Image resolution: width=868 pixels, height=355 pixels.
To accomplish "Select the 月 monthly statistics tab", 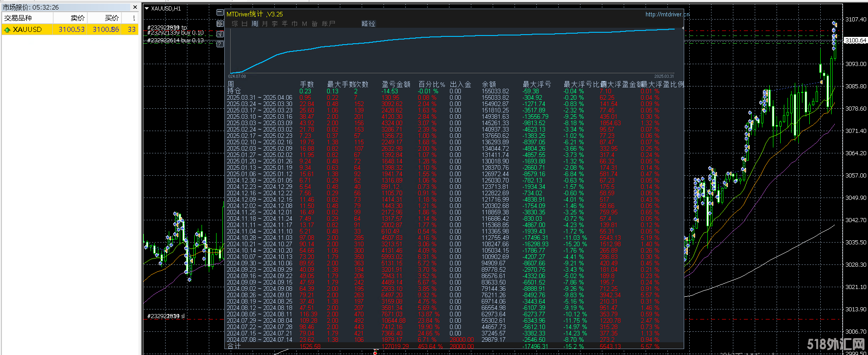I will click(265, 24).
